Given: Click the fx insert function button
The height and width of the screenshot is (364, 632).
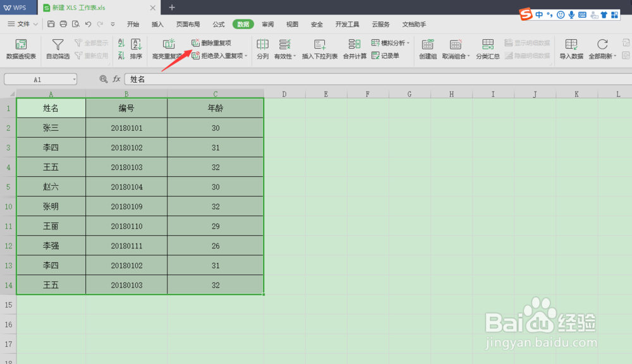Looking at the screenshot, I should click(116, 79).
